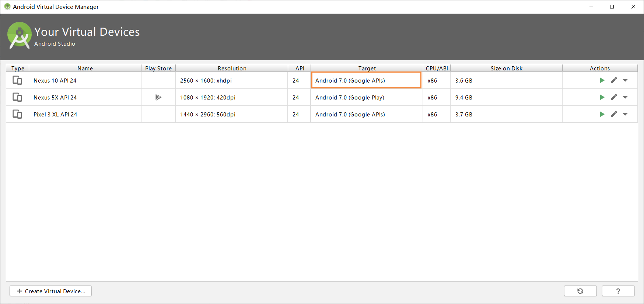Click resolution 2560 × 1600: xhdpi
Image resolution: width=644 pixels, height=304 pixels.
(x=232, y=80)
